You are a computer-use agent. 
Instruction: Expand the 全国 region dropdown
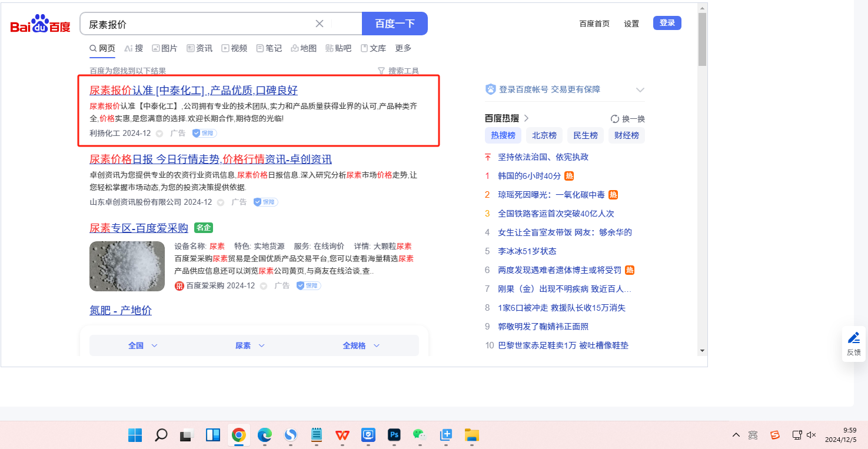[143, 345]
